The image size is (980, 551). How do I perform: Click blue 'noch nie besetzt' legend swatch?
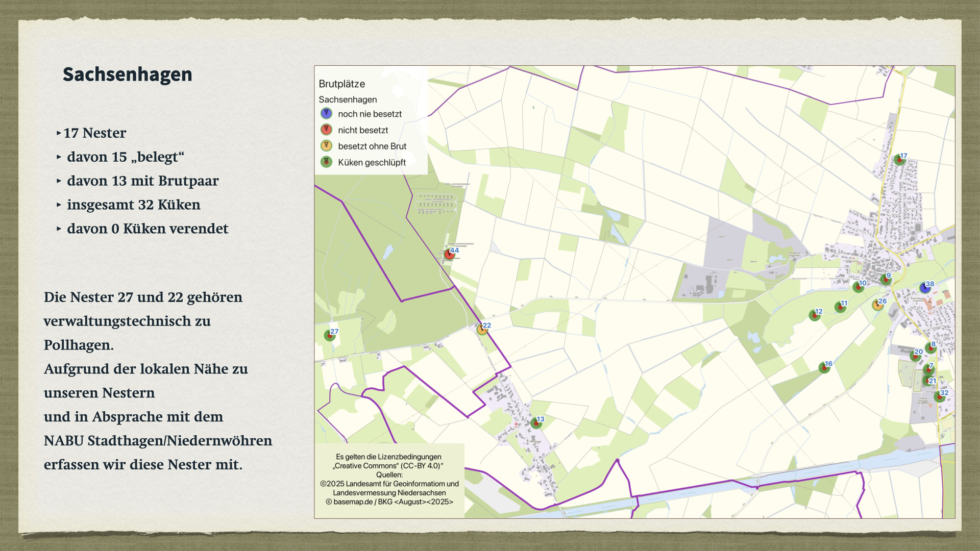click(x=326, y=114)
